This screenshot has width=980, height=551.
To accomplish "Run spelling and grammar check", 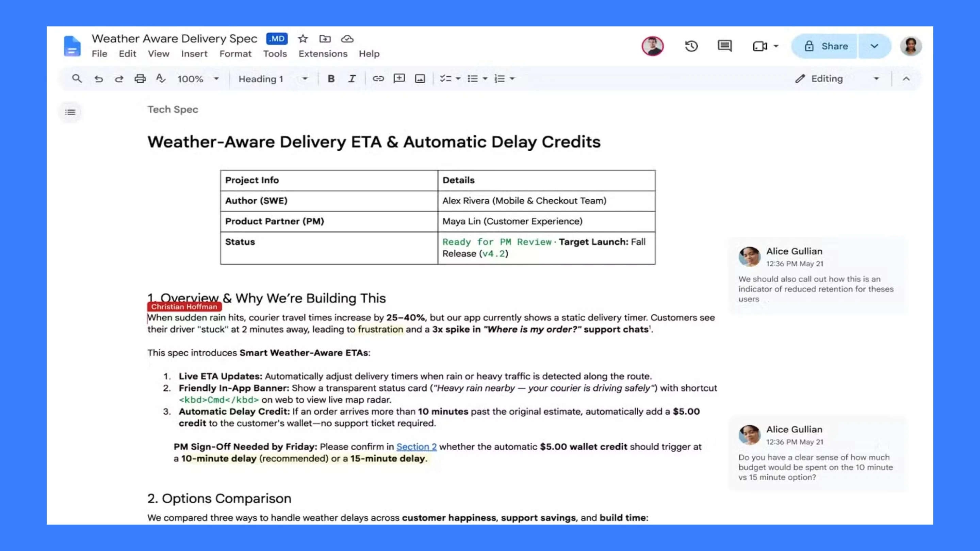I will [x=161, y=79].
